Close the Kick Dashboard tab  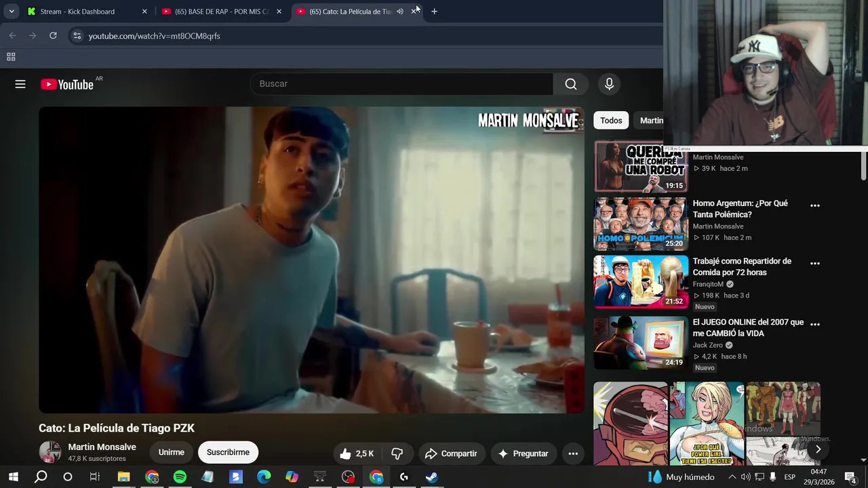pyautogui.click(x=144, y=12)
